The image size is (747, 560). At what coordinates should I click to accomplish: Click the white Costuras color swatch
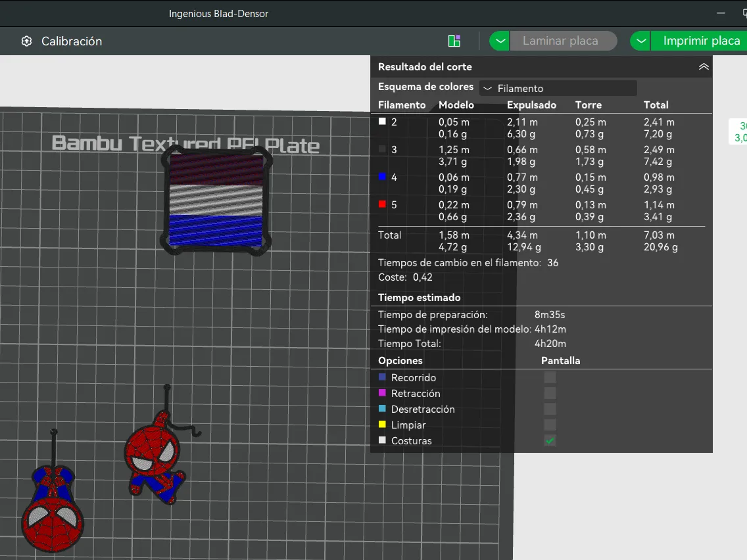382,440
